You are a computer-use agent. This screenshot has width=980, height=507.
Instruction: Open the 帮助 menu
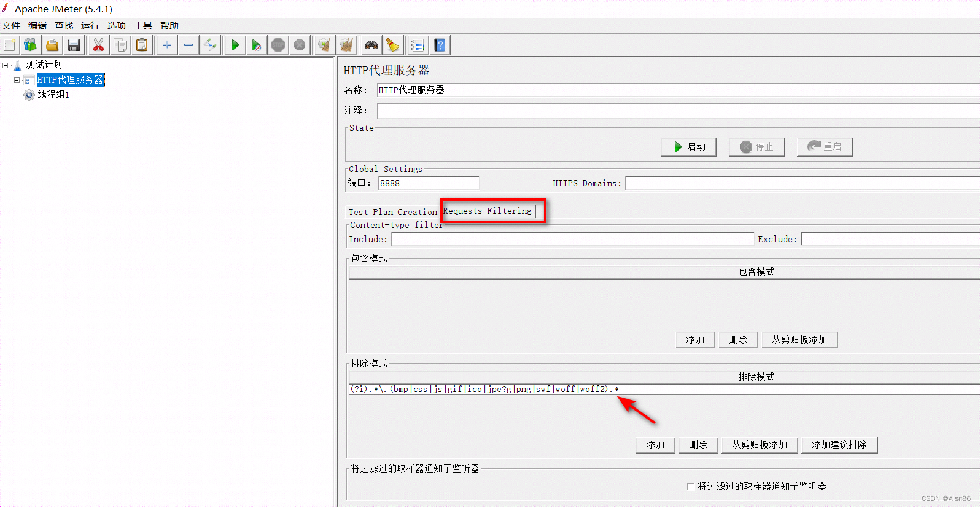(x=169, y=25)
